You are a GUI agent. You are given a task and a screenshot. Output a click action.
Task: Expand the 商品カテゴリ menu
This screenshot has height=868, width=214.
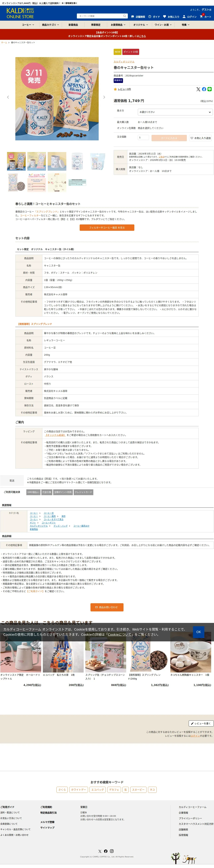pyautogui.click(x=51, y=25)
